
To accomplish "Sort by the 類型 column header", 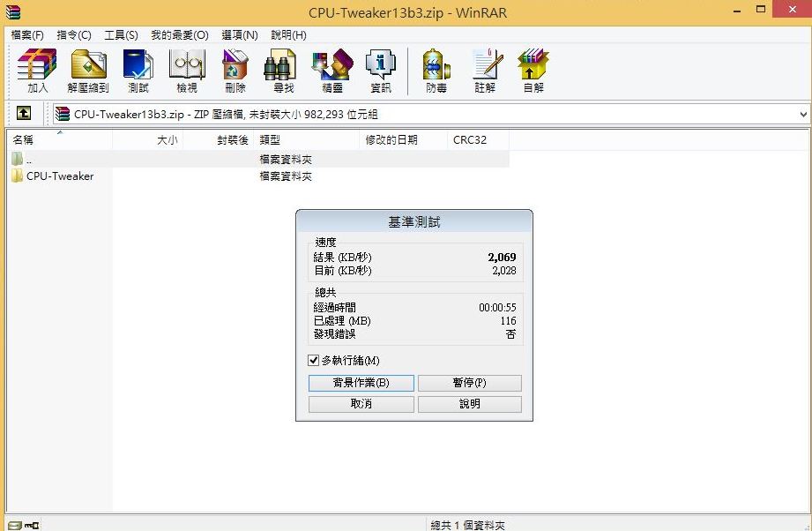I will pyautogui.click(x=307, y=140).
